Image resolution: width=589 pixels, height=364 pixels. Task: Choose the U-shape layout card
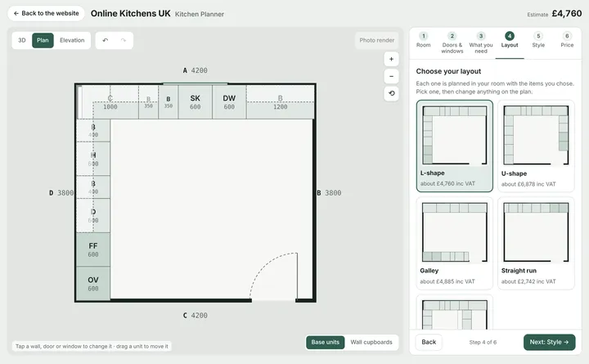coord(536,146)
